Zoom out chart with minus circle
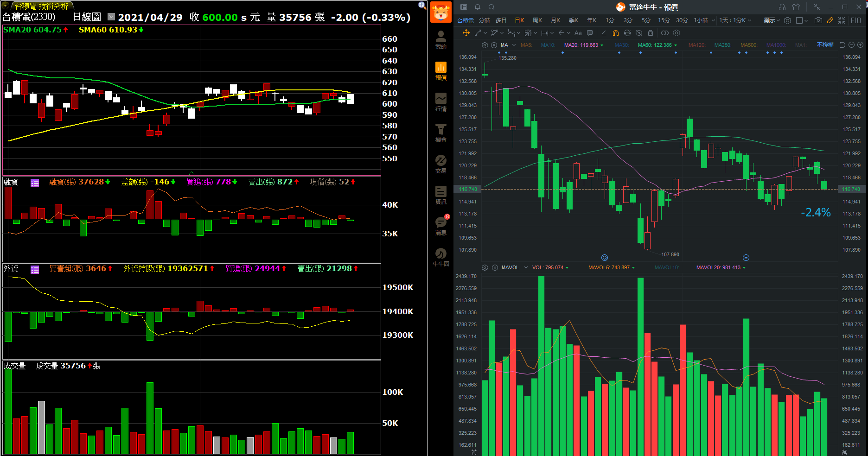Screen dimensions: 868x456 852,45
